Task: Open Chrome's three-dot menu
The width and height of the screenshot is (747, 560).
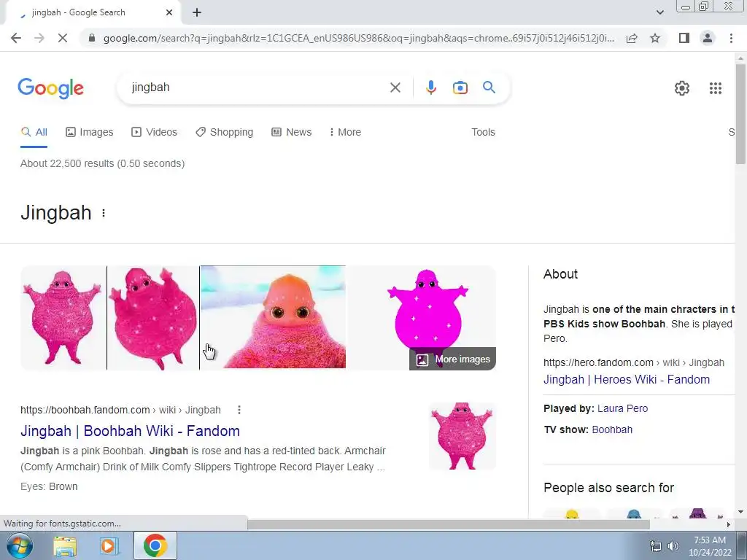Action: 731,38
